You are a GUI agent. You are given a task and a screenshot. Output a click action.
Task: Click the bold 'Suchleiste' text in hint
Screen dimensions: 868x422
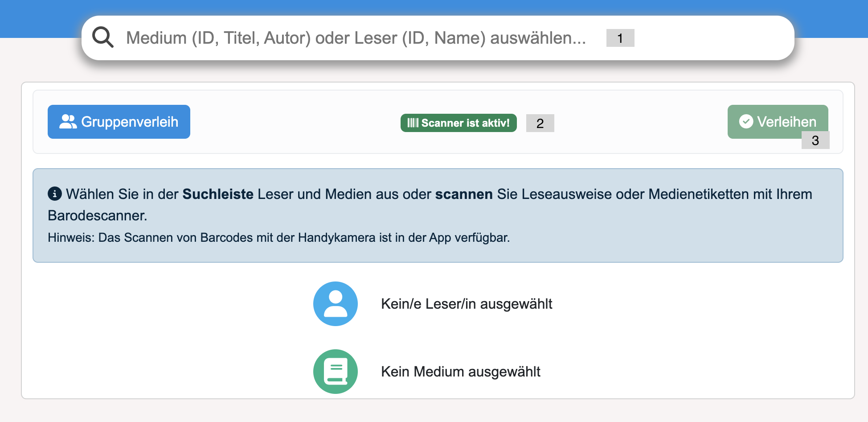[217, 194]
